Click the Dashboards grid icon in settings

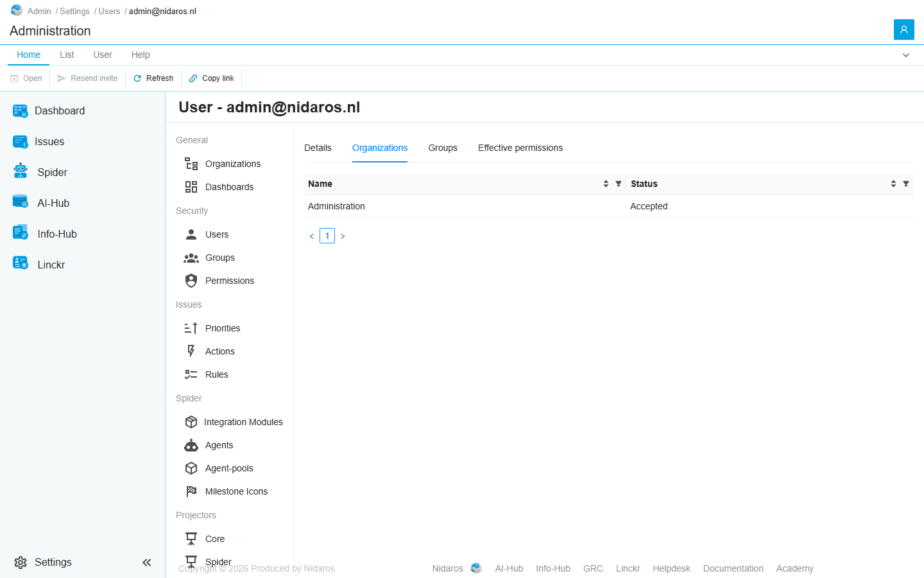[191, 187]
